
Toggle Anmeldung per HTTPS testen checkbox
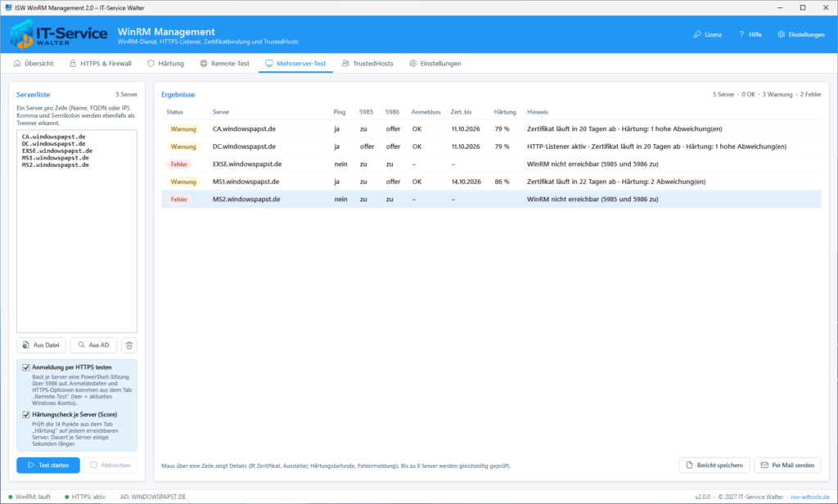(25, 367)
